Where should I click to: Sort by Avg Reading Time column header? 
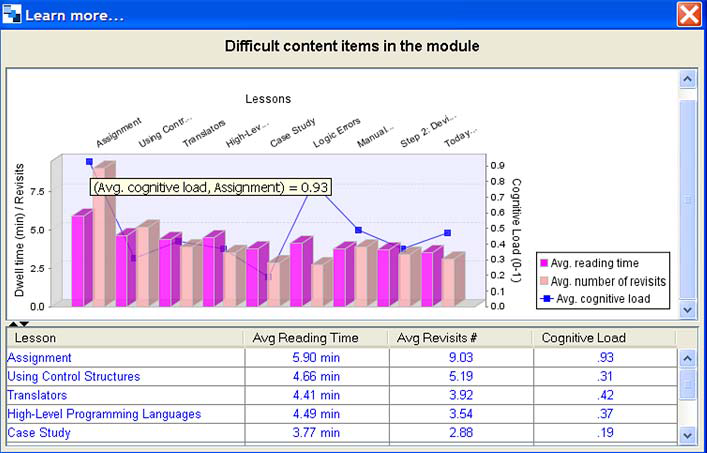[x=316, y=338]
